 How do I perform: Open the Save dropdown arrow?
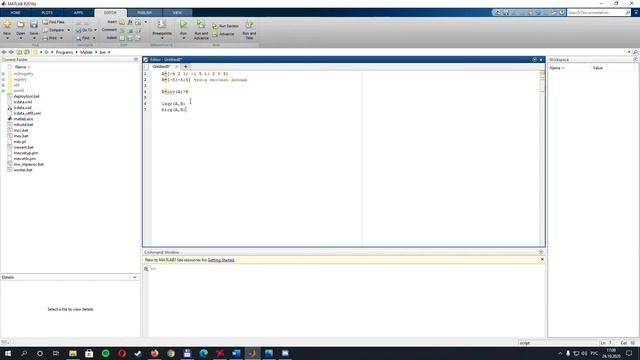coord(34,38)
